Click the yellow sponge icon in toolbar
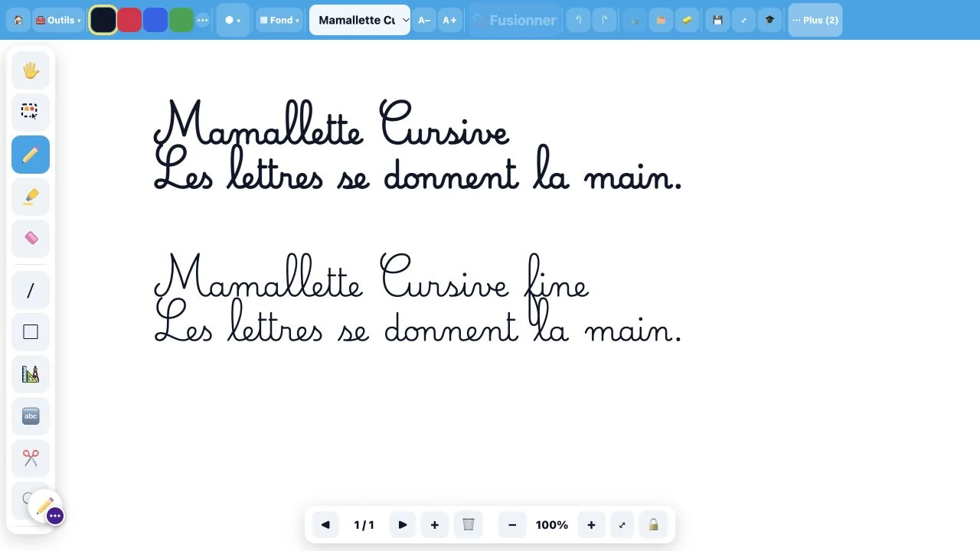The width and height of the screenshot is (980, 551). pos(687,20)
